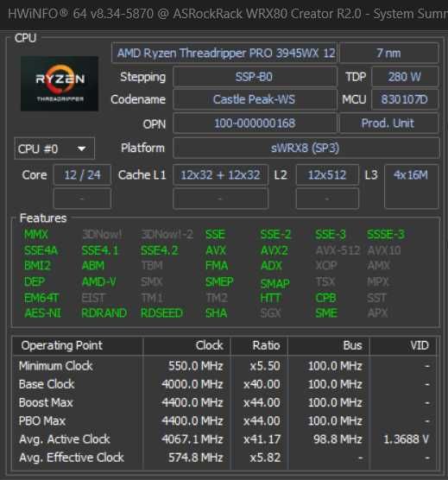
Task: Click the L1 cache value 12x32 + 12x32
Action: 220,174
